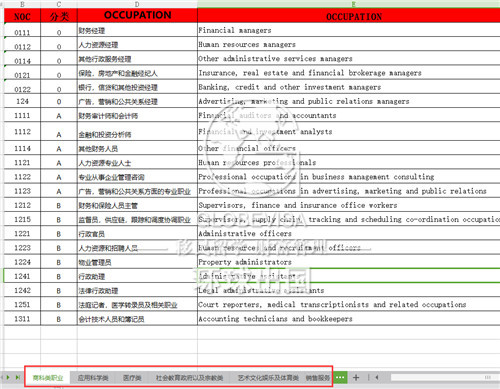Click the horizontal scrollbar left arrow
This screenshot has width=500, height=389.
(x=377, y=377)
